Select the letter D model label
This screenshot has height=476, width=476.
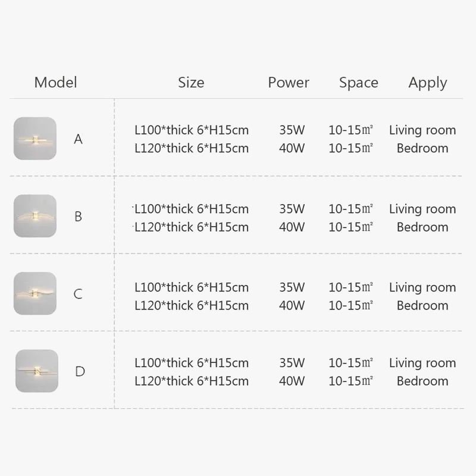pos(80,372)
